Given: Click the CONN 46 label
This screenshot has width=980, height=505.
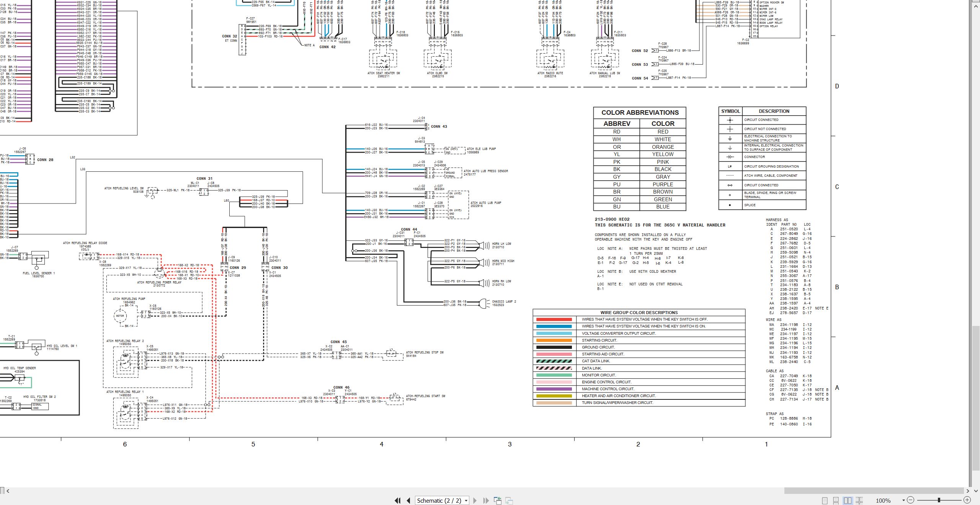Looking at the screenshot, I should [341, 388].
